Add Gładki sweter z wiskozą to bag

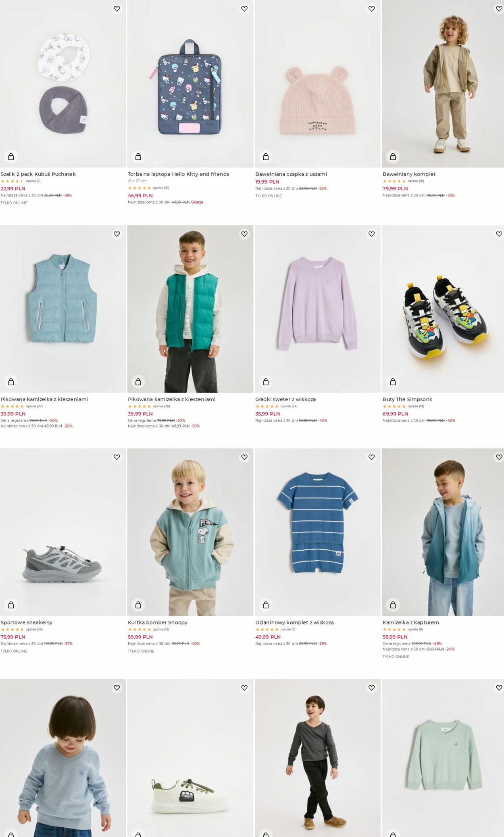pyautogui.click(x=266, y=382)
